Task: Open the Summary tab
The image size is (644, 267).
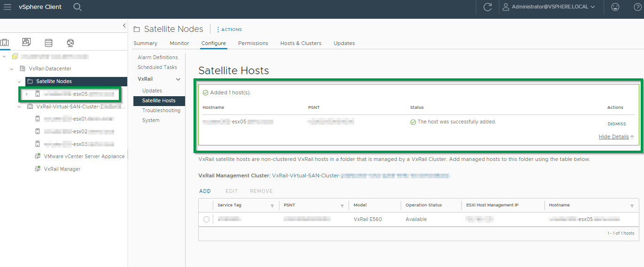Action: 146,43
